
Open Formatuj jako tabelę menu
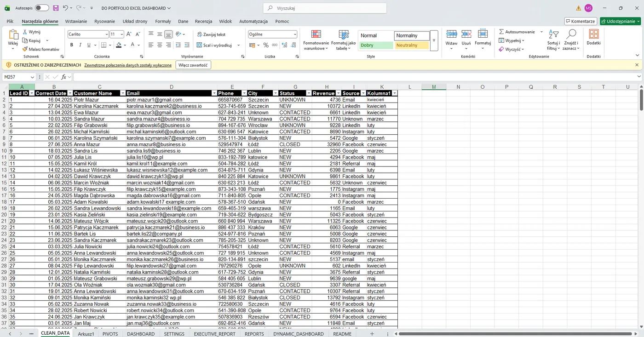[343, 40]
